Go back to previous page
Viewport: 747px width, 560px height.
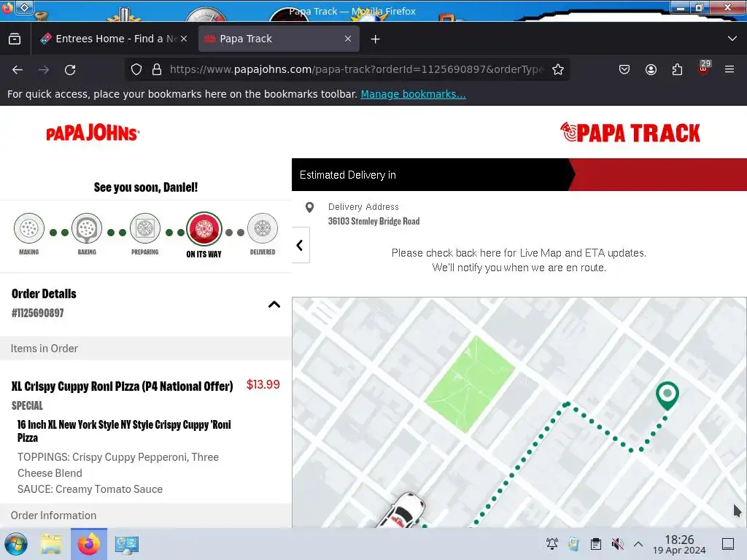click(x=18, y=70)
